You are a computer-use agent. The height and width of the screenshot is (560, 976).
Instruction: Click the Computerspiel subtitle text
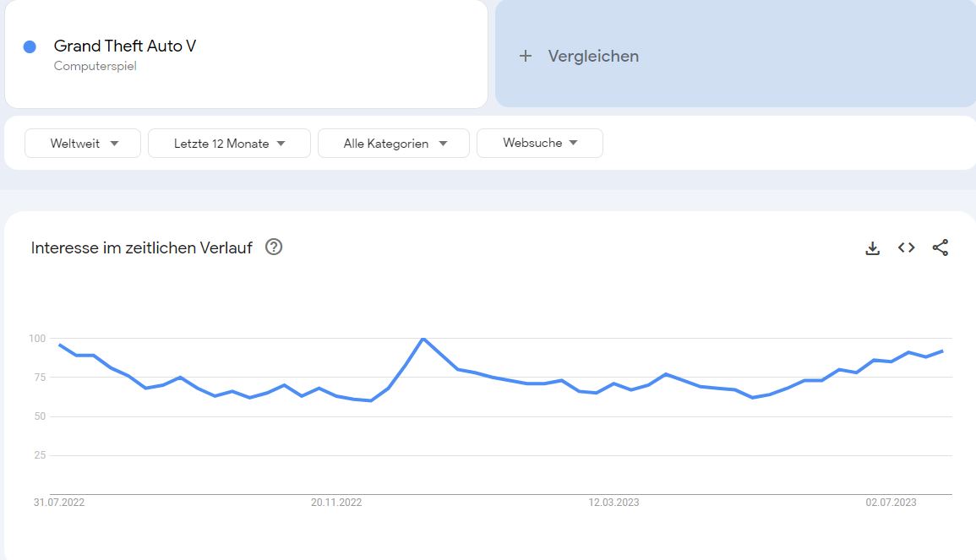[x=95, y=67]
